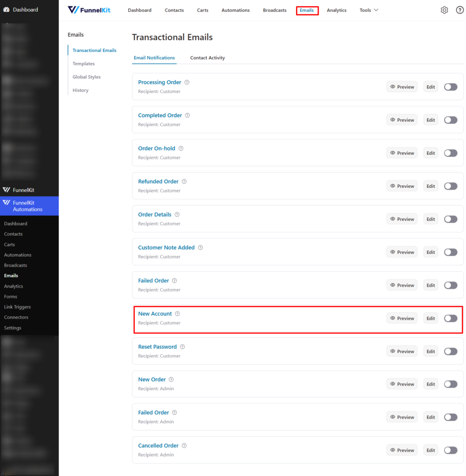This screenshot has height=476, width=466.
Task: Enable the Refunded Order email toggle
Action: [x=451, y=186]
